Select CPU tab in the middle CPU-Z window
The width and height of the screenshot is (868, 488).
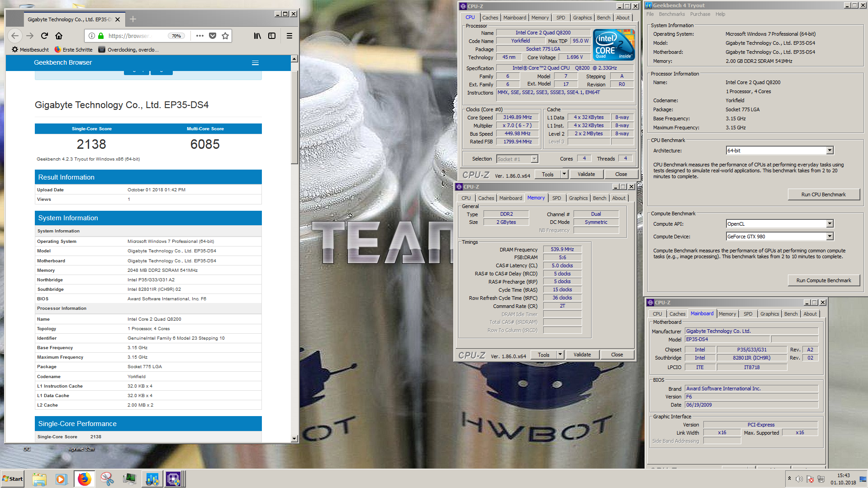point(466,198)
